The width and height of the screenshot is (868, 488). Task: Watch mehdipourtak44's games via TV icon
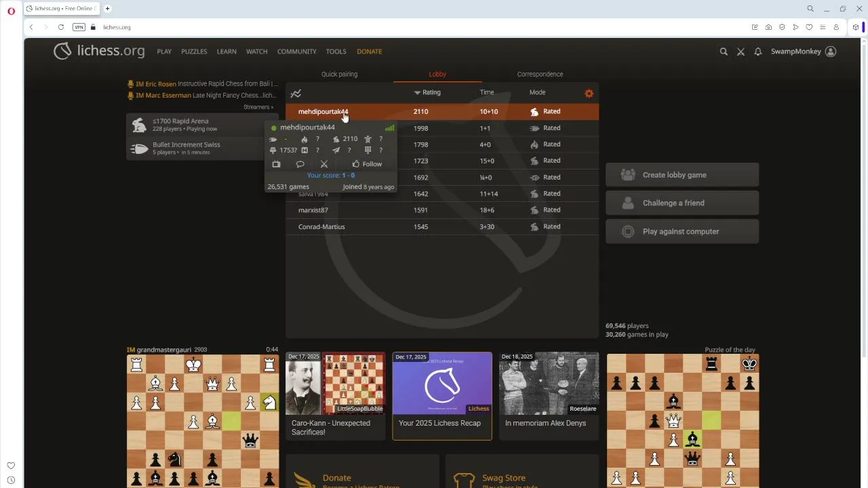[x=276, y=164]
